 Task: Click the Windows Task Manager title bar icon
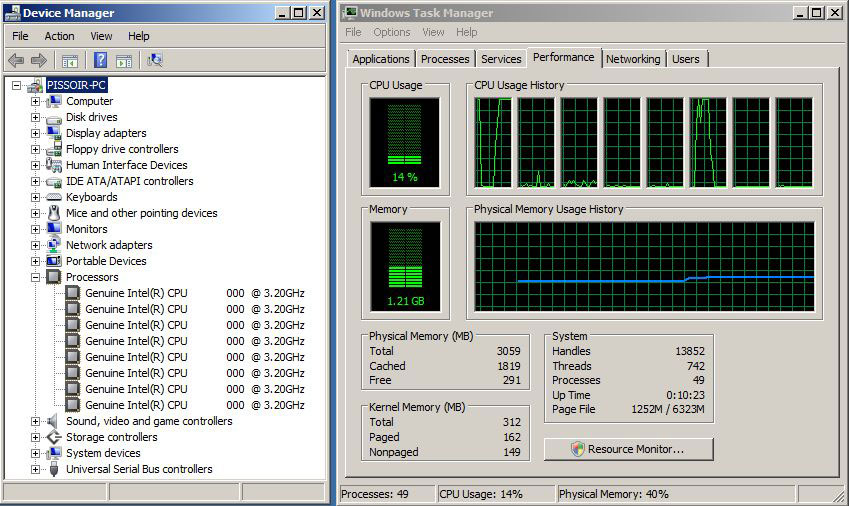pyautogui.click(x=351, y=12)
